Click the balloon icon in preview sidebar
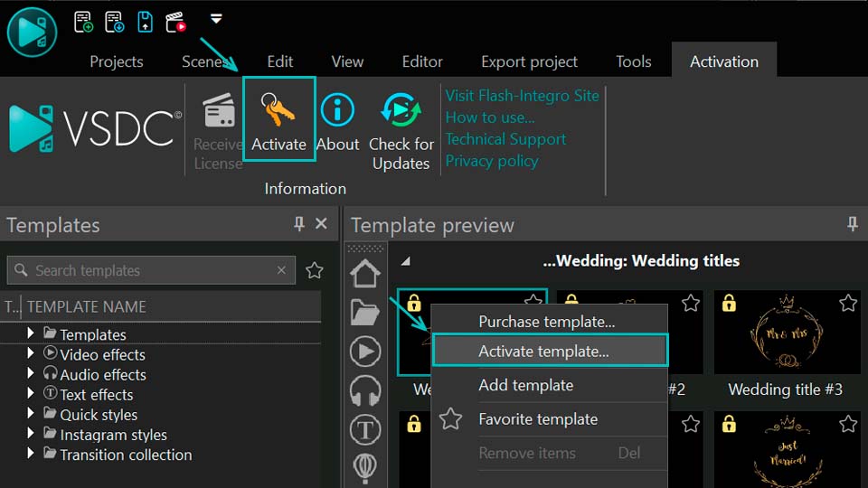868x488 pixels. (x=365, y=468)
